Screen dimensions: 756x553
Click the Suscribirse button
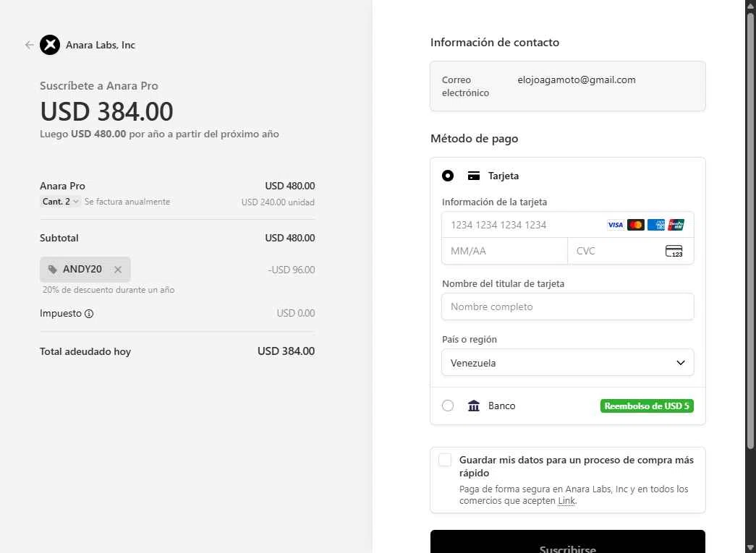tap(567, 542)
